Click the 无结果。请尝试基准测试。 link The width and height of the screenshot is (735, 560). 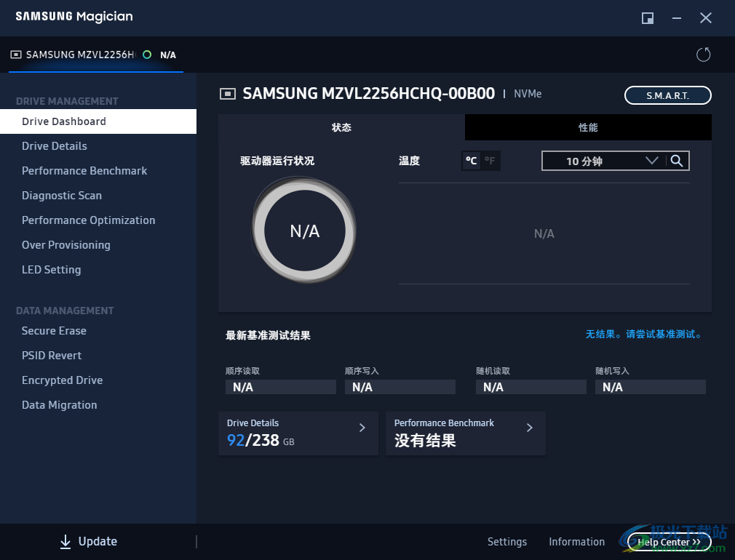(x=645, y=335)
